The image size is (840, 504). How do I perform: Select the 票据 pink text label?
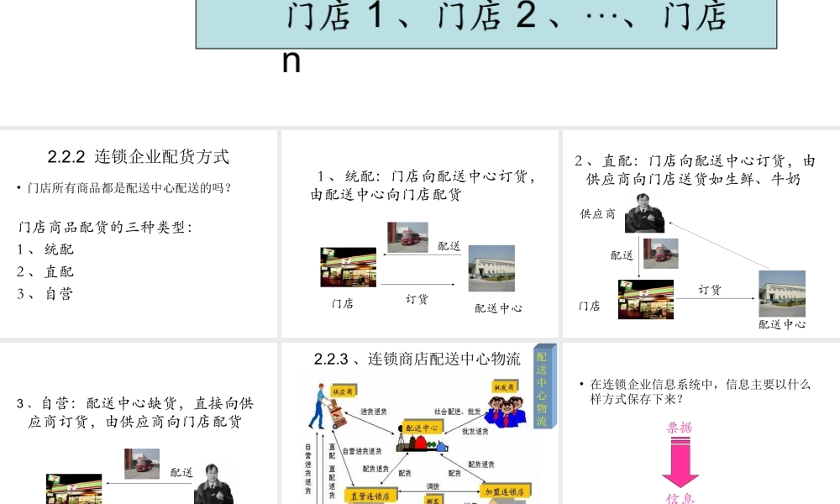pyautogui.click(x=680, y=428)
